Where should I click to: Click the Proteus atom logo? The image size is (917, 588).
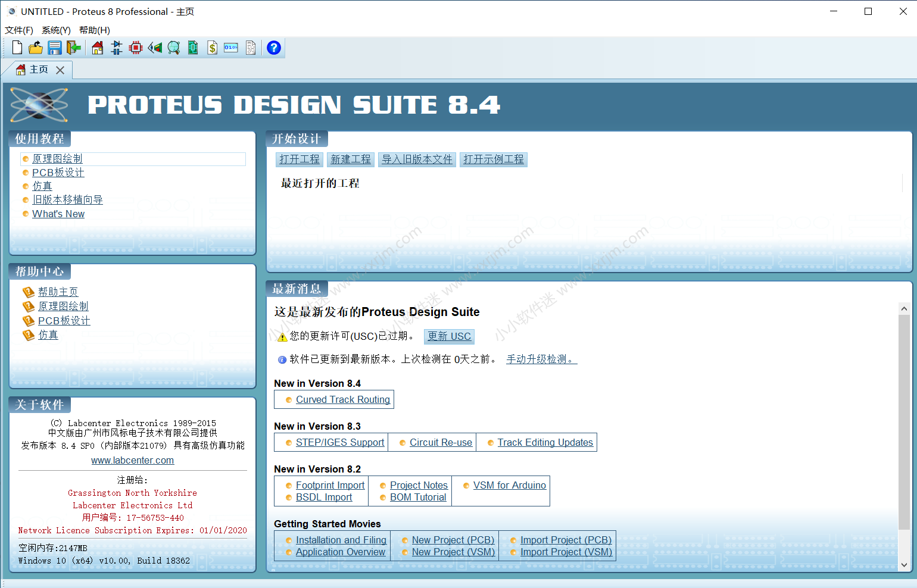39,105
